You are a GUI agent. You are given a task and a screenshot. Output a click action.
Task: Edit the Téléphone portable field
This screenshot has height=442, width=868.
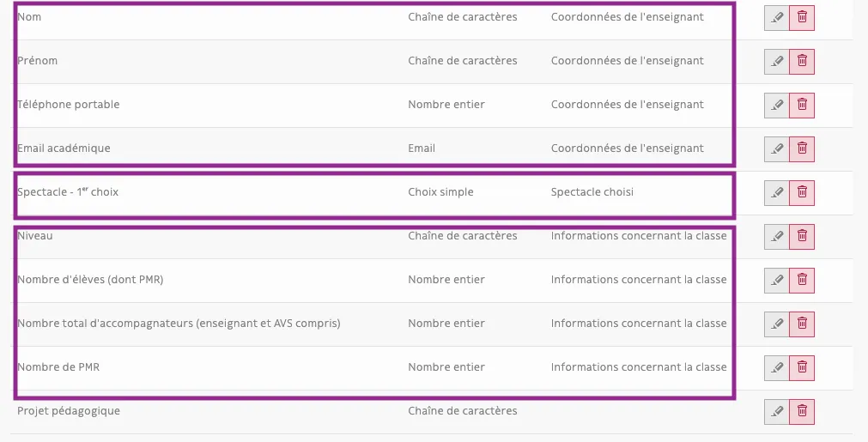(777, 105)
